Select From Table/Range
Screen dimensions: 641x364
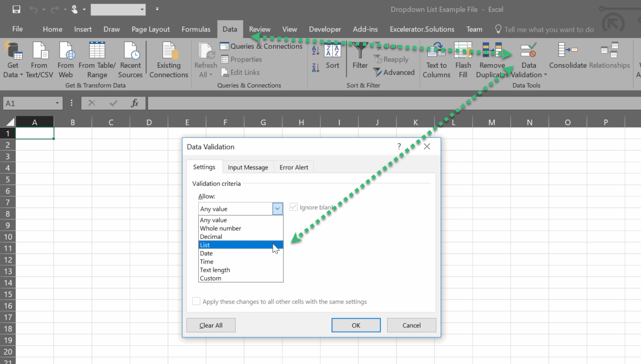(x=97, y=60)
